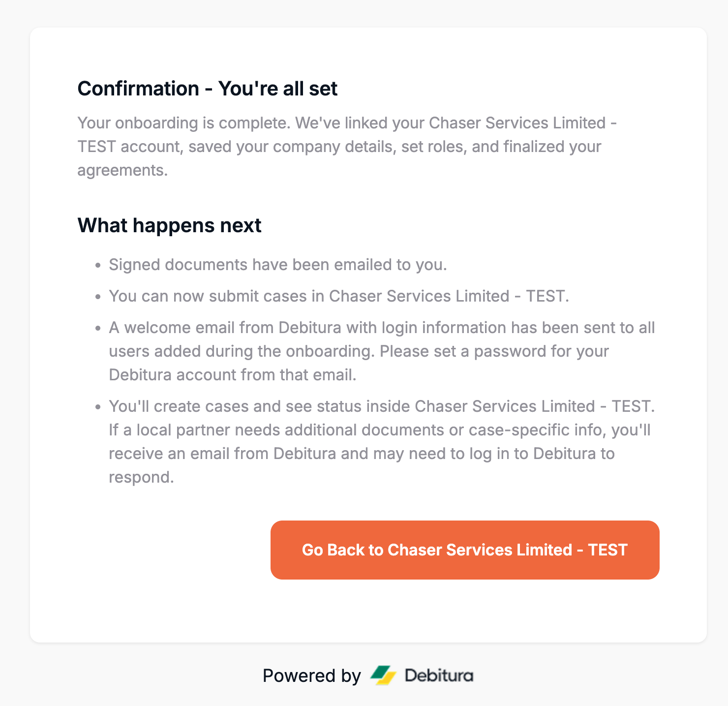
Task: Click the "Confirmation - You're all set" heading
Action: tap(207, 89)
